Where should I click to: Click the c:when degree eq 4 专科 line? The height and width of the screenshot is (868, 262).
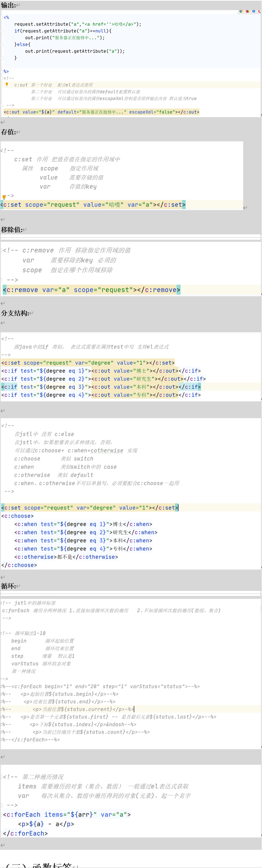tap(83, 548)
